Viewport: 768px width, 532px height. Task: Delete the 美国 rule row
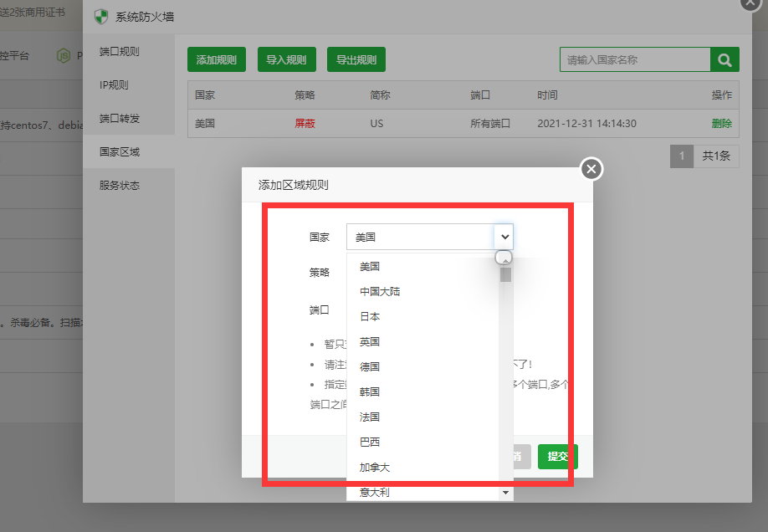(x=721, y=124)
